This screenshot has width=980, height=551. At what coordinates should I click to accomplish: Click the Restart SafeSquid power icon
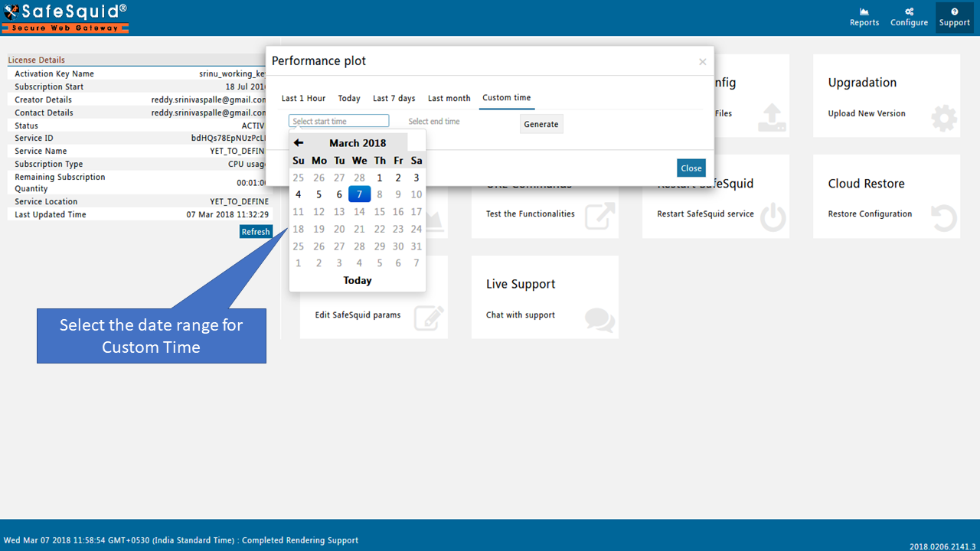coord(773,217)
